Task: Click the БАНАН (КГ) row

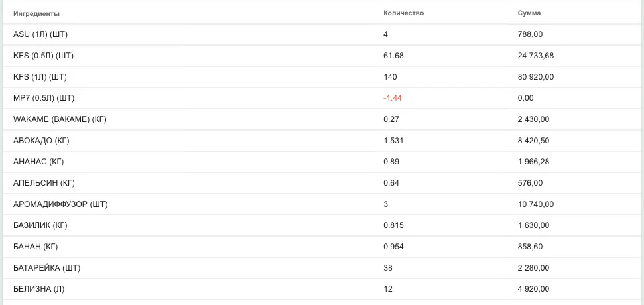Action: click(322, 247)
